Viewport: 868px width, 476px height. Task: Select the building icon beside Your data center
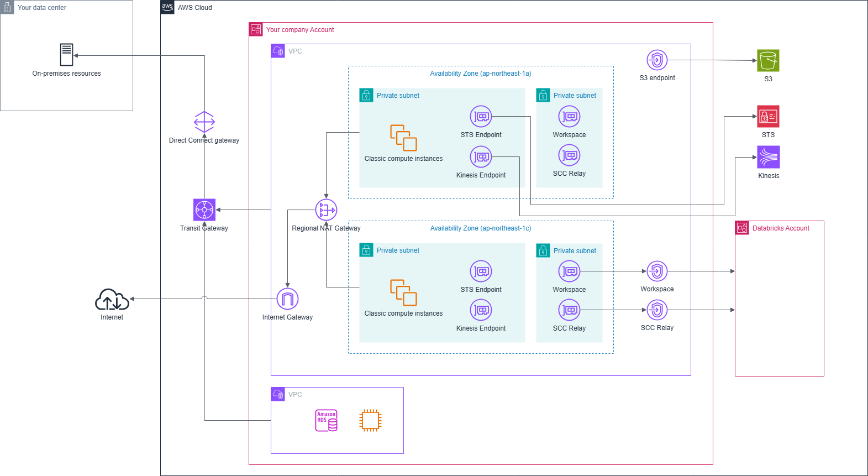click(x=7, y=7)
